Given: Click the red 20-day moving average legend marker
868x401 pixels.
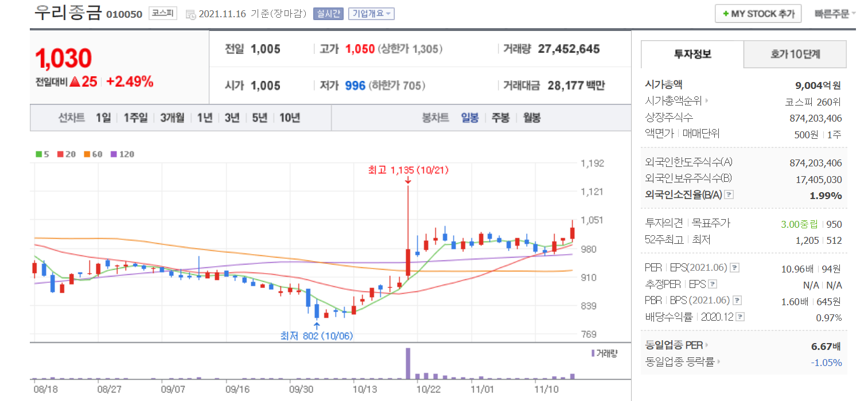Looking at the screenshot, I should pos(60,154).
